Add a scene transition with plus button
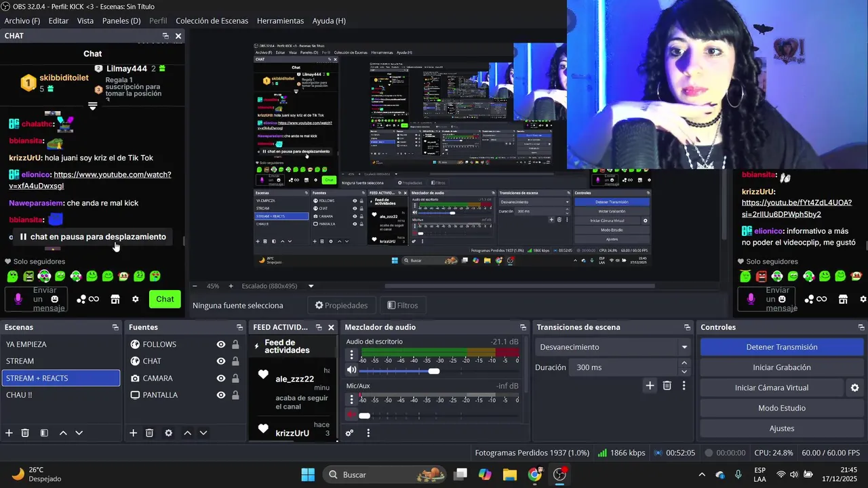This screenshot has width=868, height=488. click(x=650, y=386)
